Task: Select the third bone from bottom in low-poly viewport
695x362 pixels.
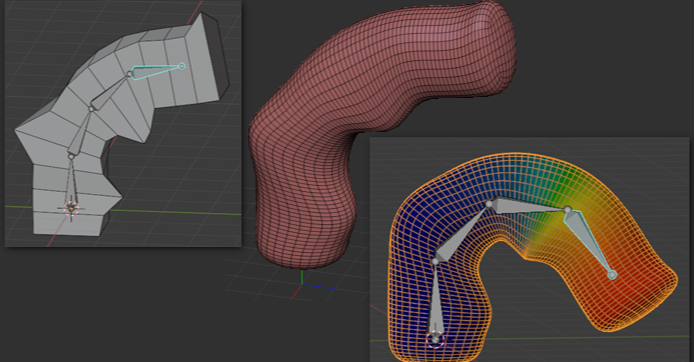Action: 109,92
